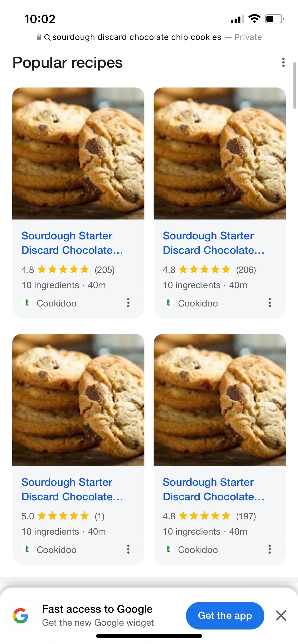Open options for the 197-review recipe card
The width and height of the screenshot is (298, 644).
pyautogui.click(x=269, y=549)
